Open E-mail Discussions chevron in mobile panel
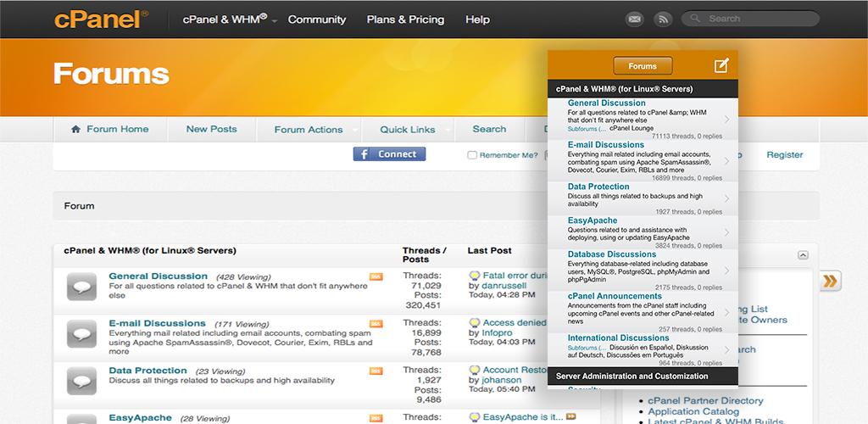The height and width of the screenshot is (424, 868). coord(726,161)
